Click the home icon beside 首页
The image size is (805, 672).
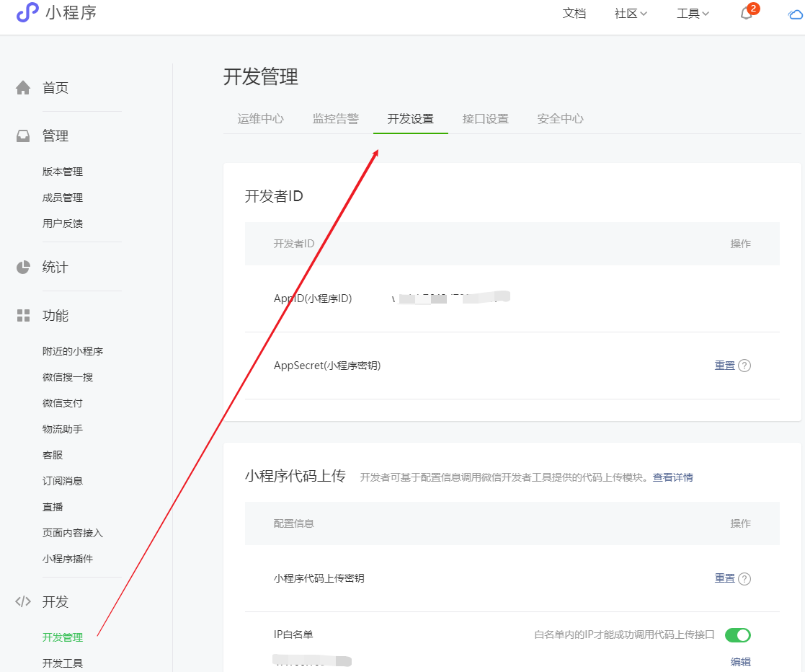pos(23,88)
